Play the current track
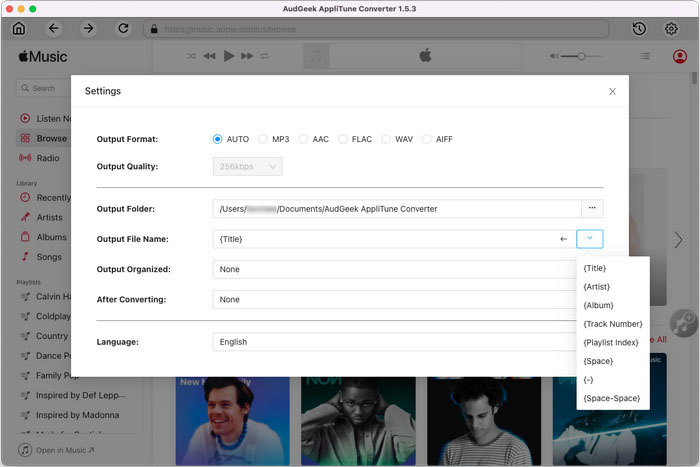Screen dimensions: 700x467 coord(229,56)
